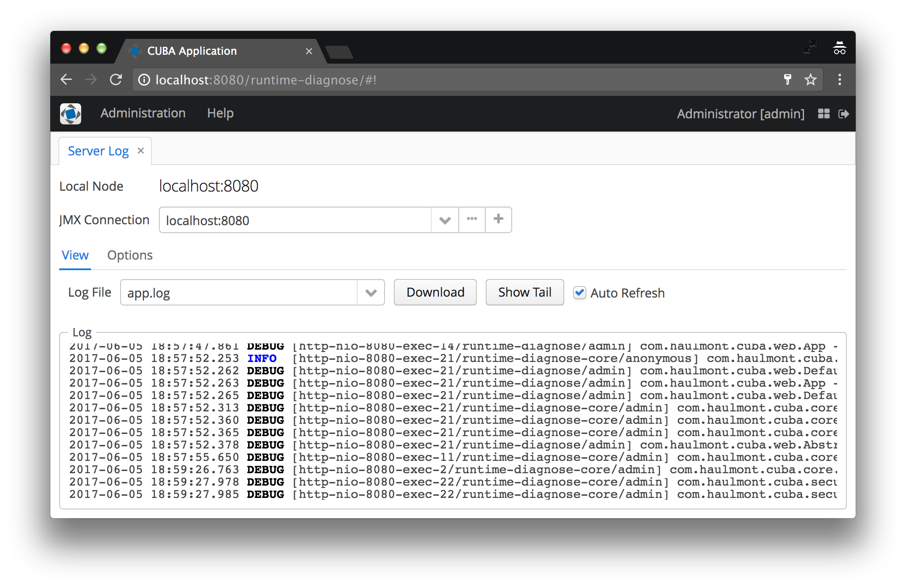The width and height of the screenshot is (906, 588).
Task: Open the Chrome three-dot menu
Action: (x=840, y=79)
